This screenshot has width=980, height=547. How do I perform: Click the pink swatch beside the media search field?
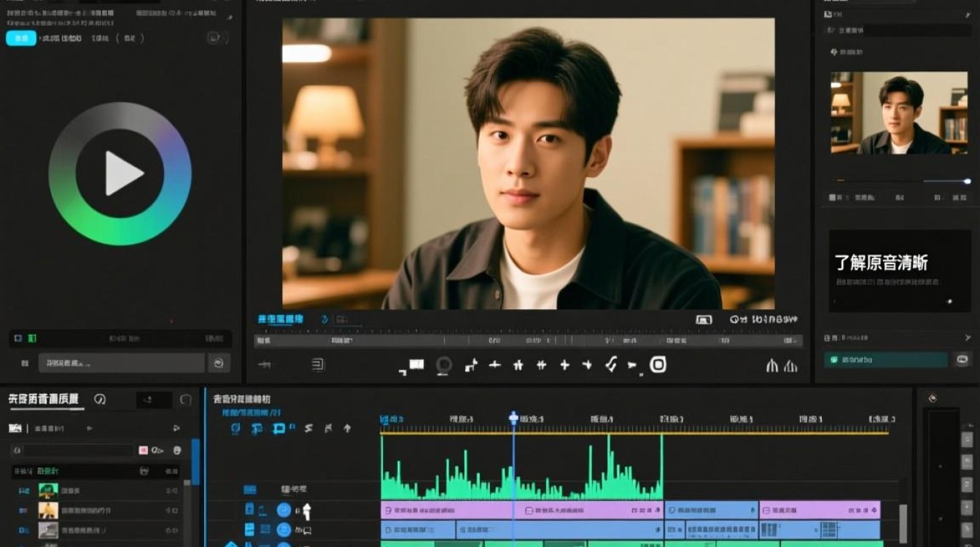click(x=144, y=450)
